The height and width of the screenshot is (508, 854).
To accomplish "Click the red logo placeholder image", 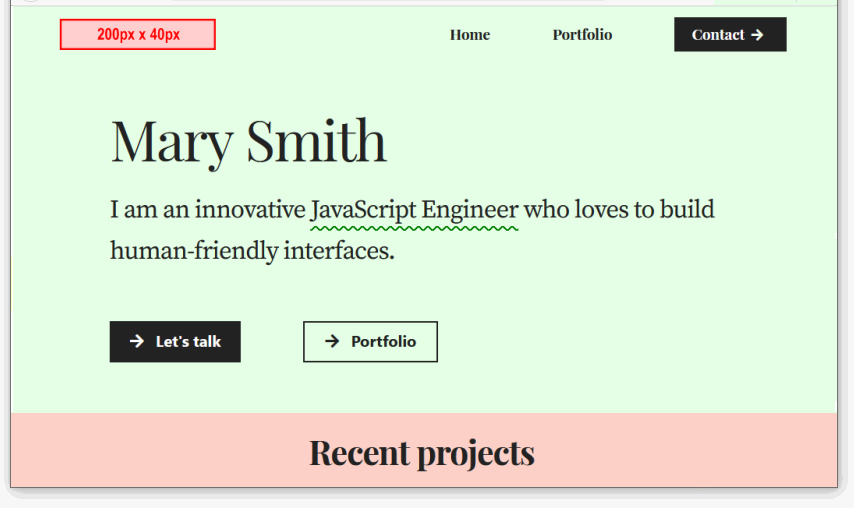I will 138,34.
